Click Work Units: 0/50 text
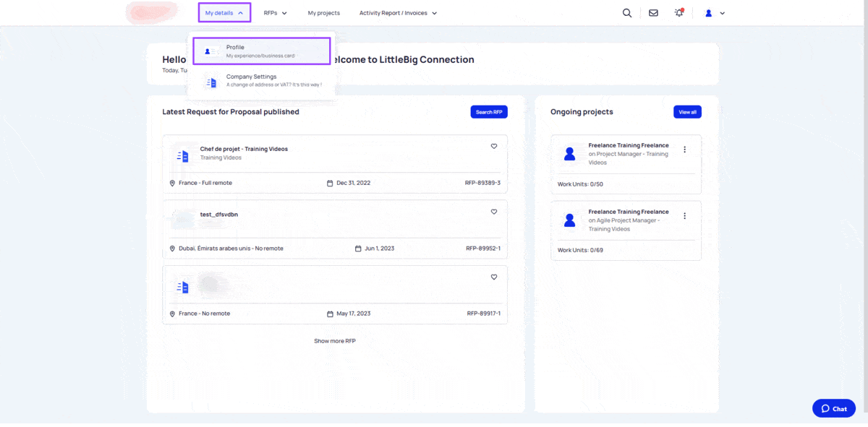 point(580,184)
